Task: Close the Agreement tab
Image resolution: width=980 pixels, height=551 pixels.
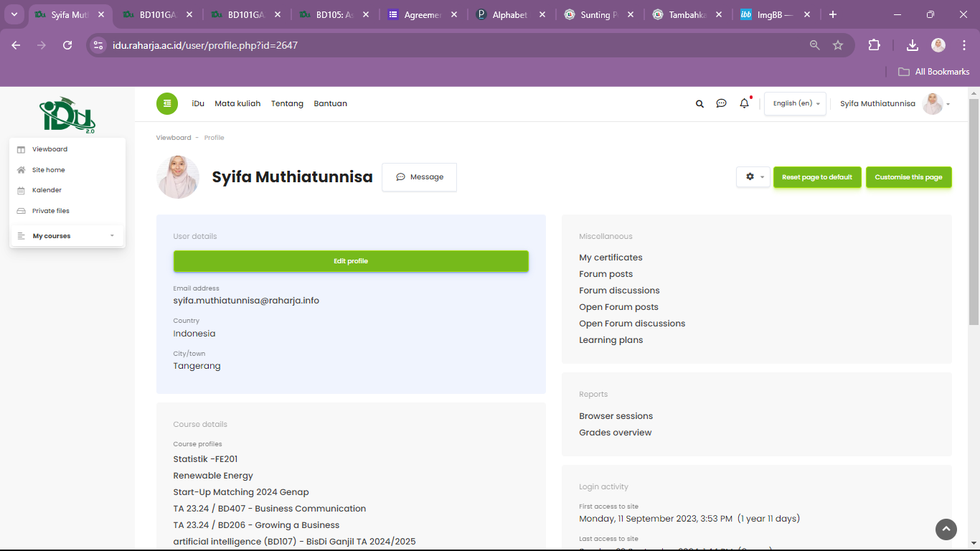Action: coord(453,14)
